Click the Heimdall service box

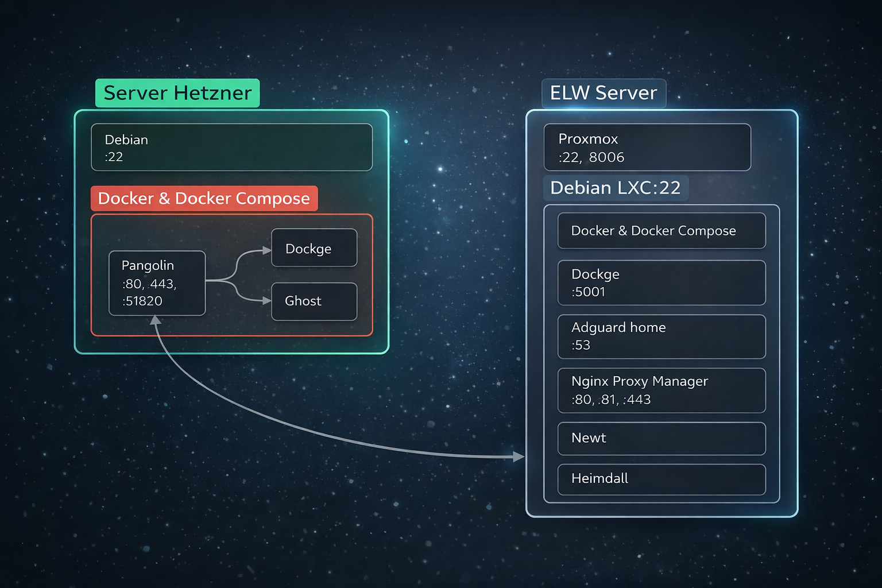[661, 479]
